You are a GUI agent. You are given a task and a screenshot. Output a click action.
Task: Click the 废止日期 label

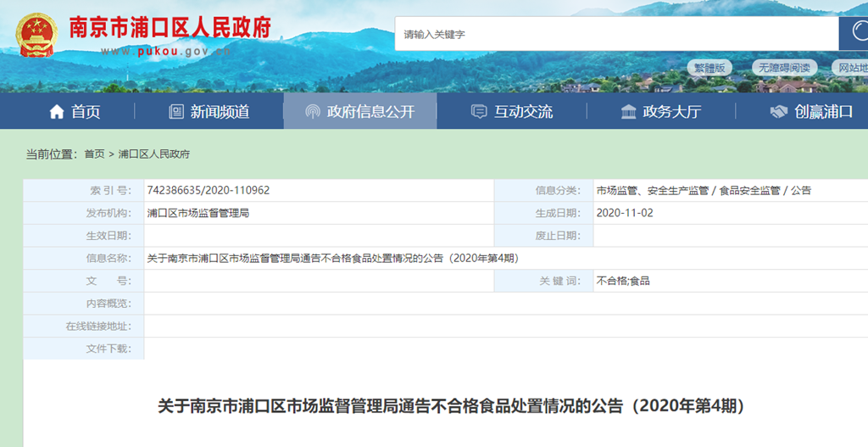(558, 236)
